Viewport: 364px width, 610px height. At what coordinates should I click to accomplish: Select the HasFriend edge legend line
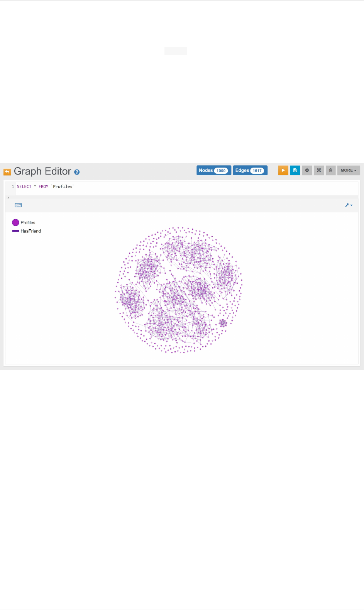pyautogui.click(x=15, y=231)
